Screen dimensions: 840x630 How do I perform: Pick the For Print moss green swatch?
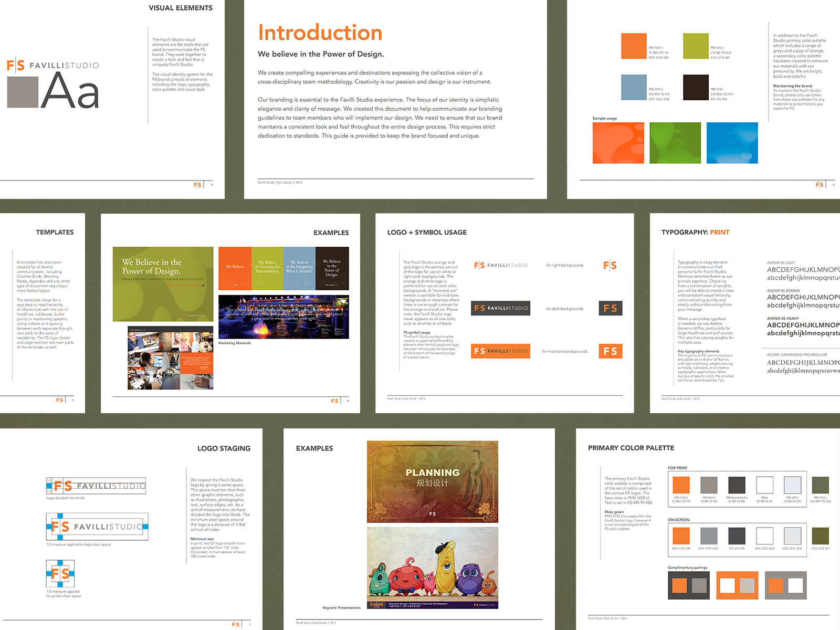pyautogui.click(x=820, y=485)
